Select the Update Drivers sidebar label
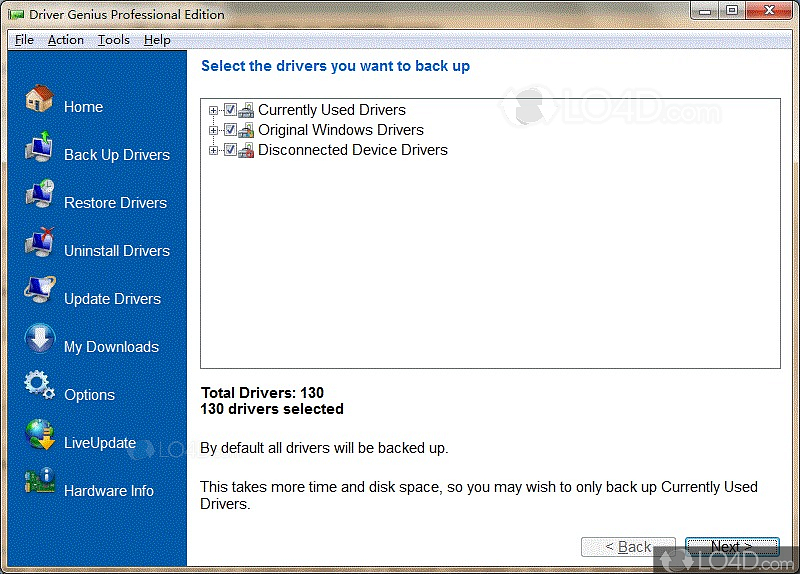This screenshot has width=800, height=574. pos(112,298)
